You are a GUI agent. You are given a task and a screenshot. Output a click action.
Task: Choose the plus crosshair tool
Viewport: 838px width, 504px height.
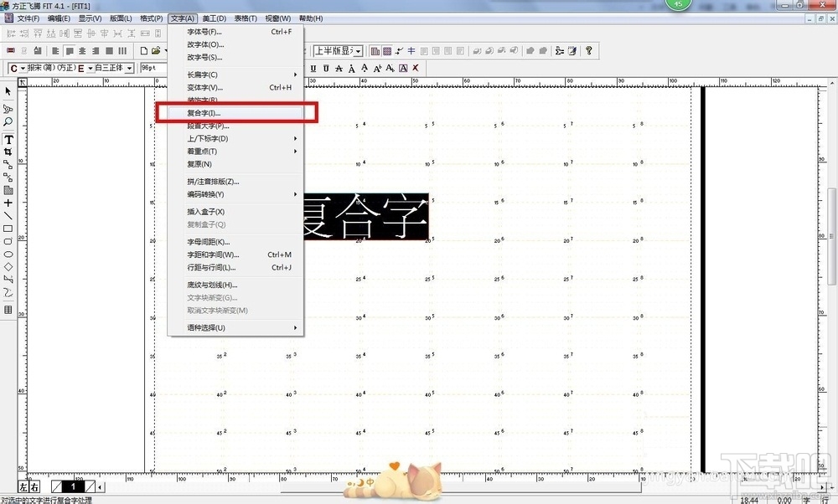coord(8,203)
